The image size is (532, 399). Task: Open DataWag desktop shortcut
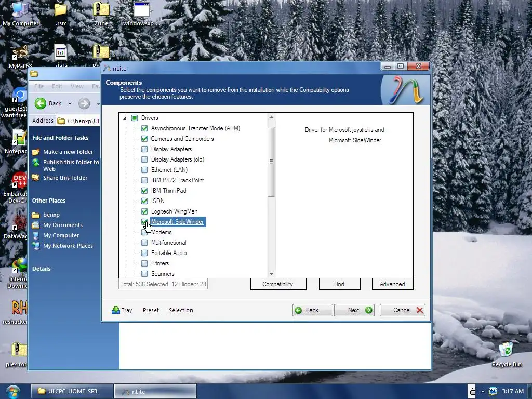click(16, 228)
